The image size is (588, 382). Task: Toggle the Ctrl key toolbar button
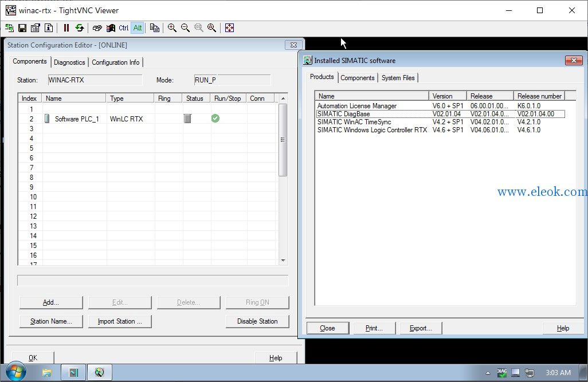[123, 27]
